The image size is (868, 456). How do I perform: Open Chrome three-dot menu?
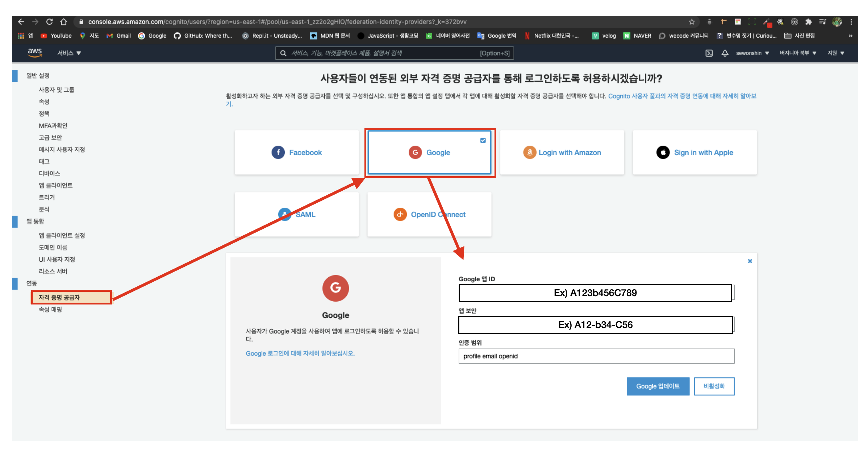pos(851,22)
